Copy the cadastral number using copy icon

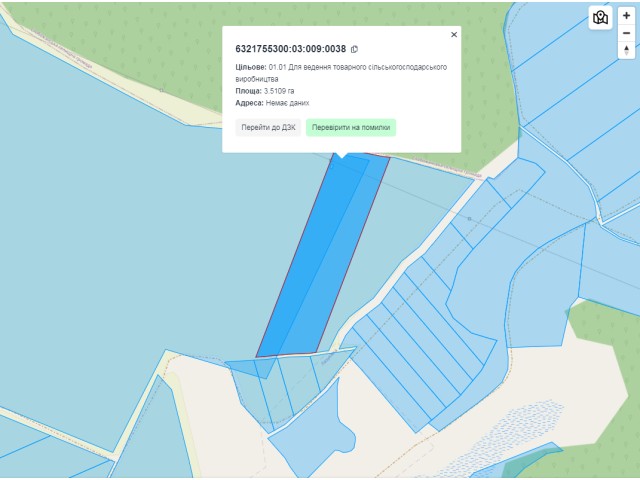click(354, 49)
